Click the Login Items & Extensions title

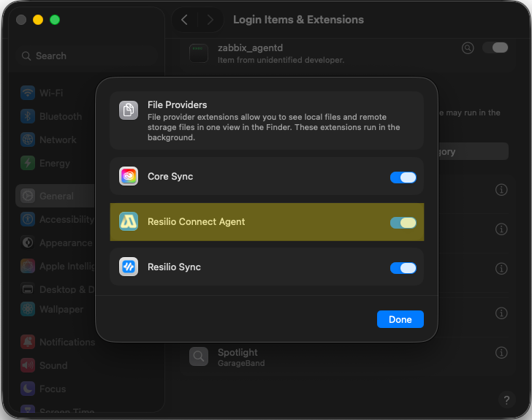pyautogui.click(x=298, y=20)
